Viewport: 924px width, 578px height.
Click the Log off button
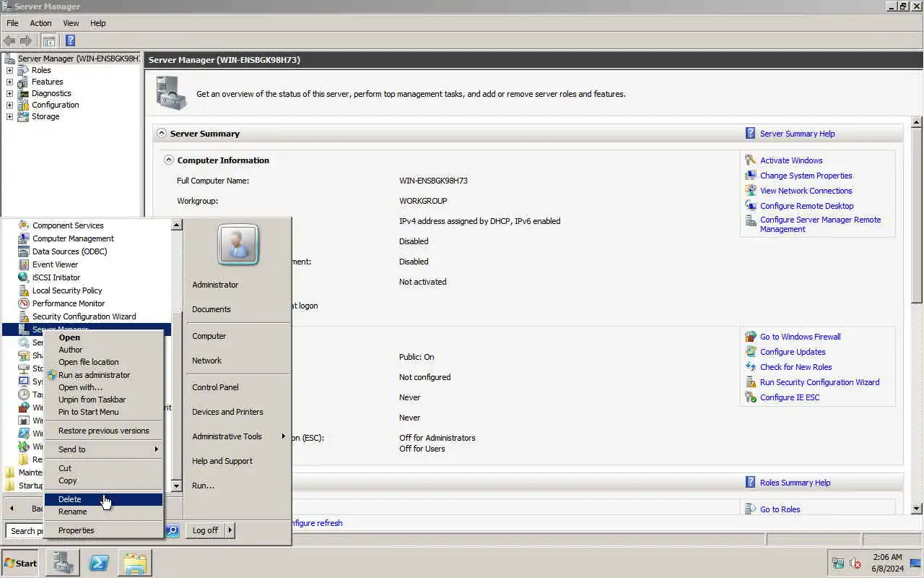coord(206,530)
